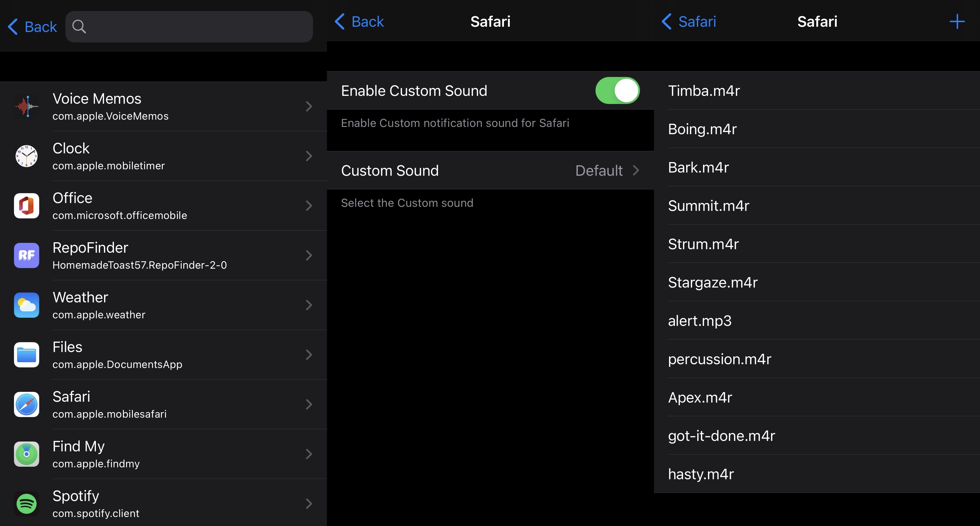Tap the Office app icon
Screen dimensions: 980x526
(x=27, y=206)
